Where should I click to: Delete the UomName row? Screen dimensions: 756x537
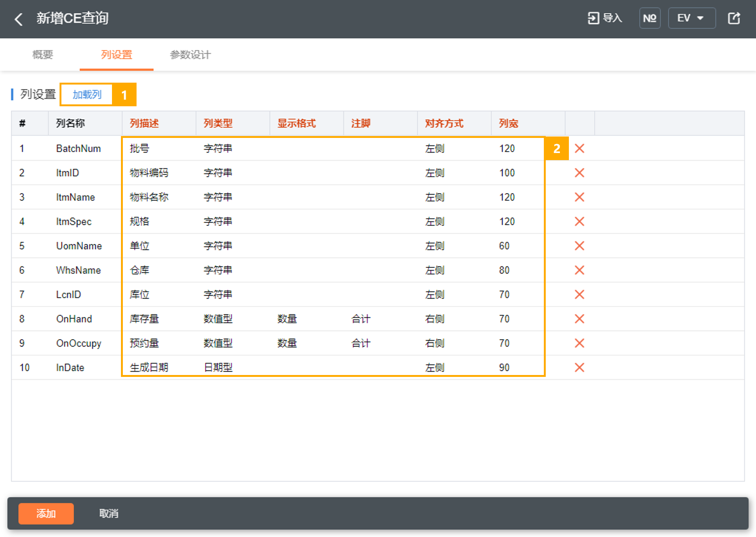579,246
